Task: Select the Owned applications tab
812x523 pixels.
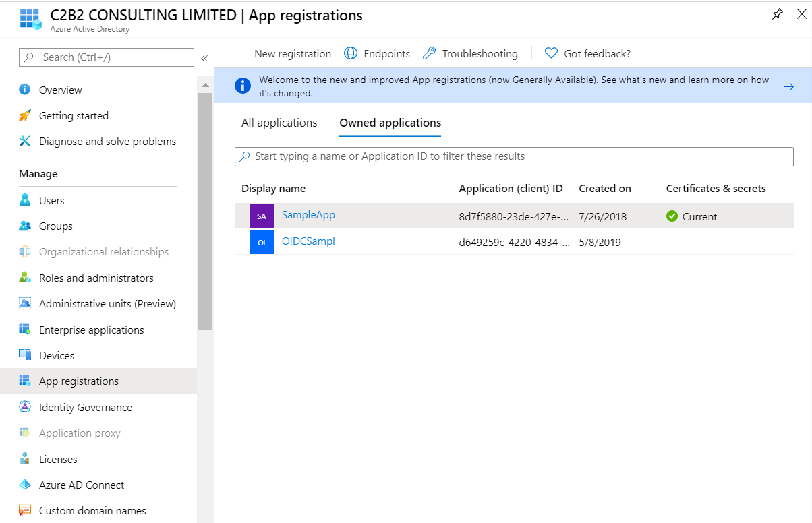Action: [x=390, y=123]
